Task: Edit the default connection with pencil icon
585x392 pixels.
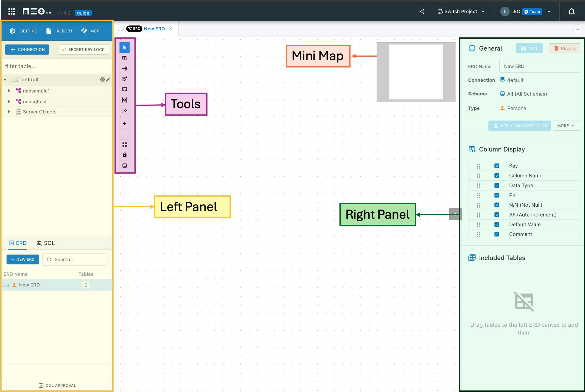Action: (108, 79)
